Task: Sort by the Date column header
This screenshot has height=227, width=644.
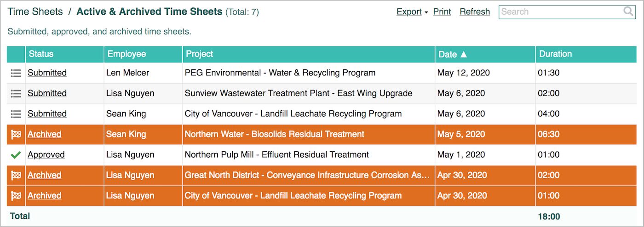Action: coord(453,54)
